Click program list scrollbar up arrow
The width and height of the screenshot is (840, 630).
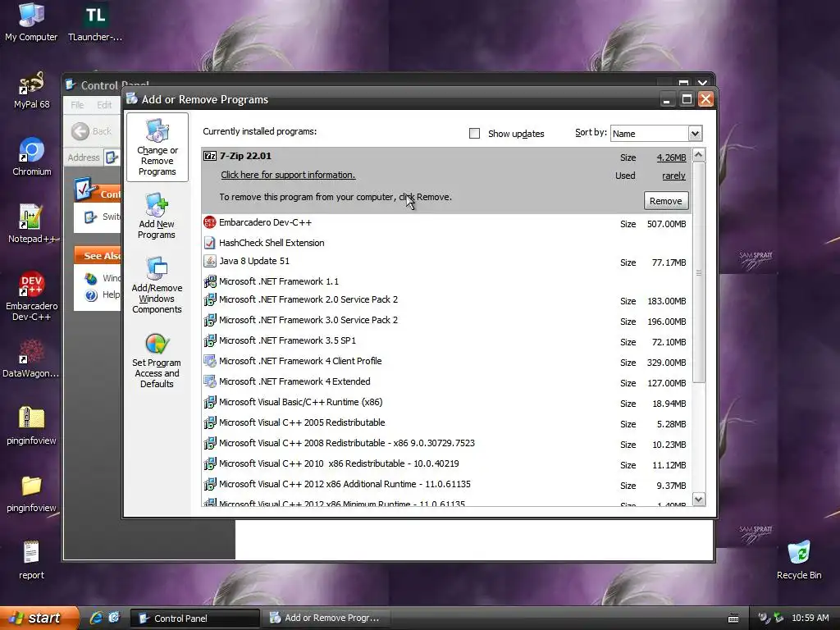(699, 155)
